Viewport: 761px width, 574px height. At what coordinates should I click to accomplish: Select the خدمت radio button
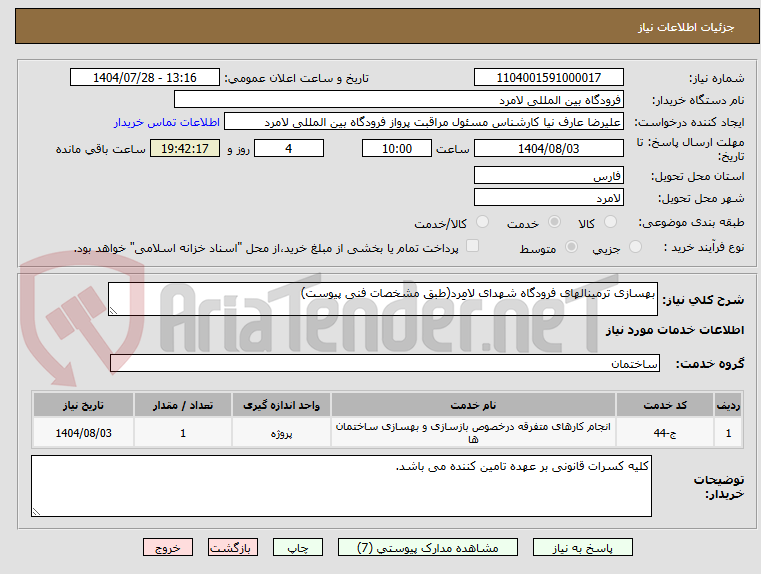[x=554, y=222]
